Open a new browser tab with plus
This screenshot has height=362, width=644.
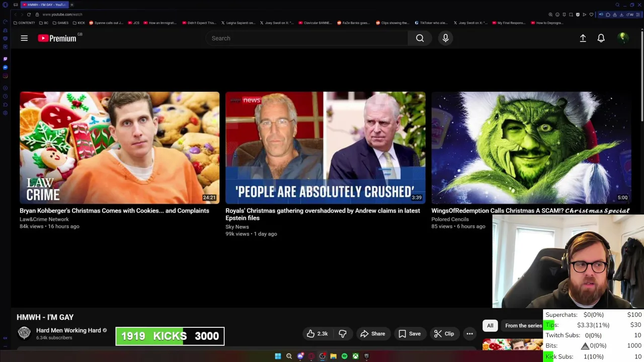point(71,5)
